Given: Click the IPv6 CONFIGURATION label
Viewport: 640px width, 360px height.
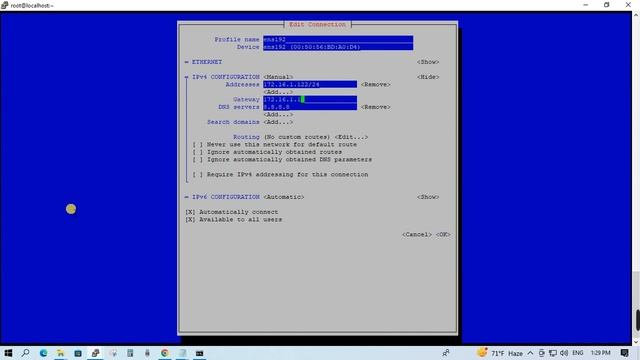Looking at the screenshot, I should [x=226, y=197].
